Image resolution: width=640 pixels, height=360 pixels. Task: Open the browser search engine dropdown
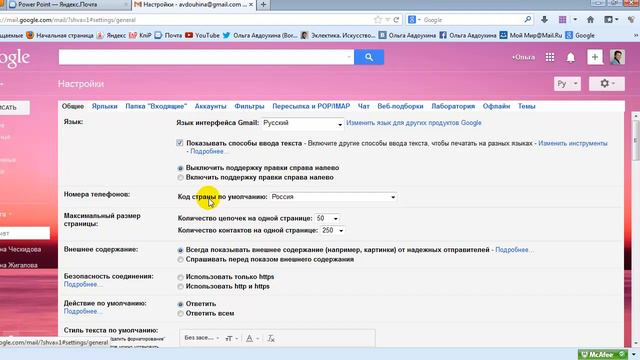(414, 20)
